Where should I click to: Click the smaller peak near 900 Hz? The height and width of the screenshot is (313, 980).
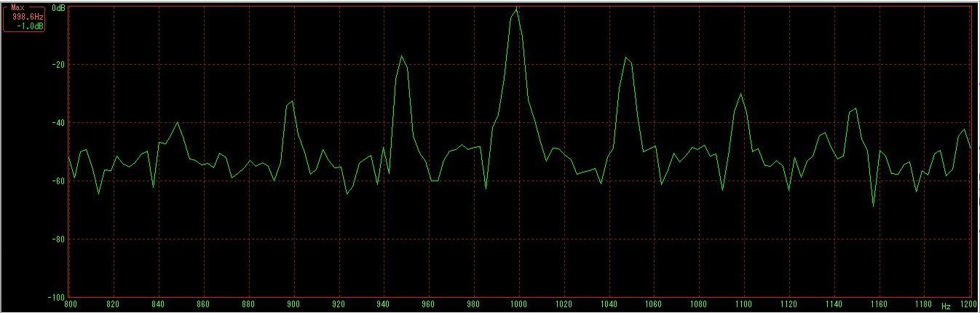[x=292, y=101]
